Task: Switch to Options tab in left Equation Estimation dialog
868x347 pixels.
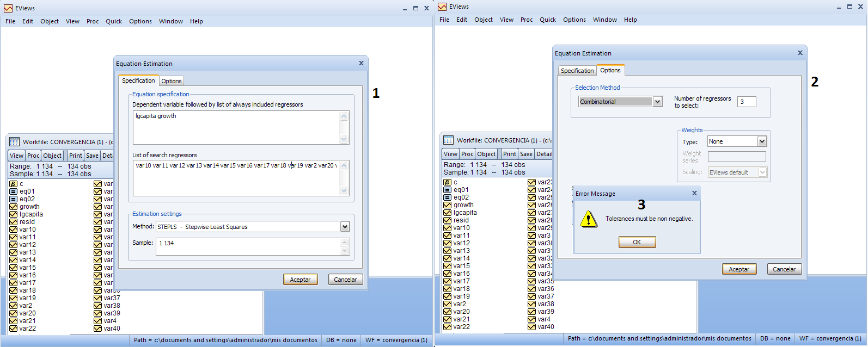Action: point(172,81)
